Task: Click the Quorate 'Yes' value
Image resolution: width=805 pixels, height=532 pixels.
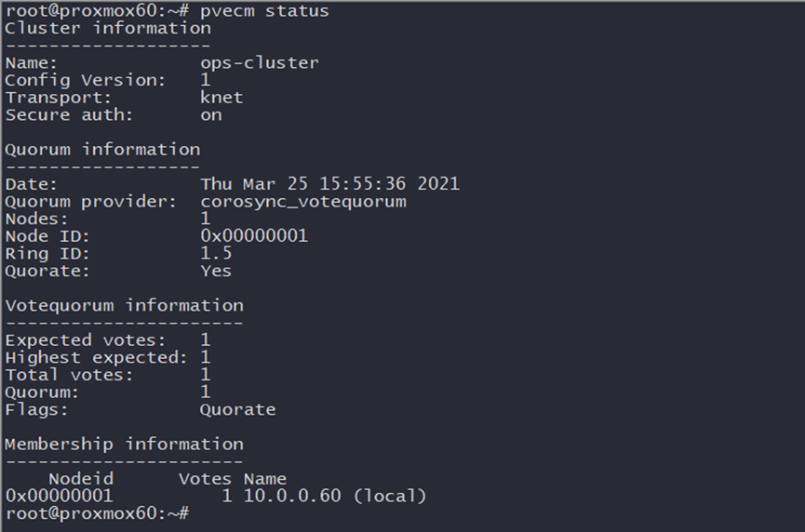Action: pyautogui.click(x=216, y=271)
